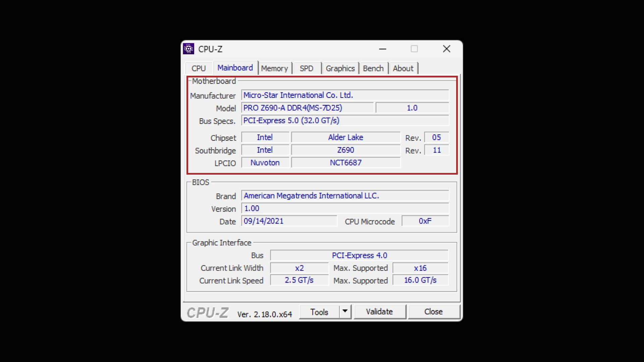Click the Nuvoton LPCIO field
The image size is (644, 362).
(x=265, y=163)
